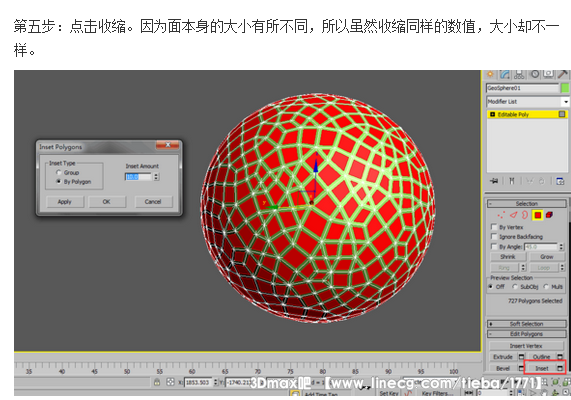Image resolution: width=571 pixels, height=400 pixels.
Task: Click the Extrude button
Action: point(503,357)
